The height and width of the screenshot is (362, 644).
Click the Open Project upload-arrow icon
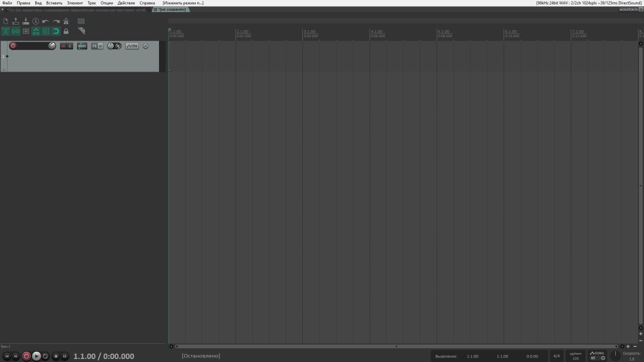pos(16,21)
